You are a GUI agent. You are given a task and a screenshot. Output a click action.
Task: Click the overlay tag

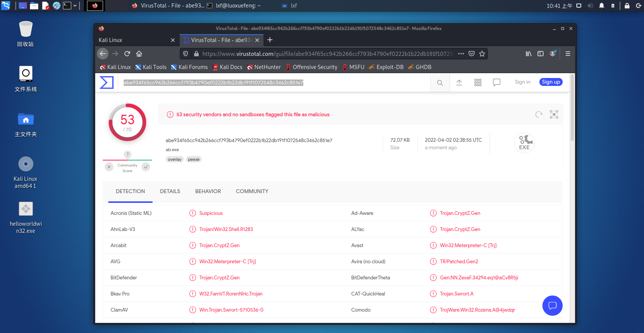(175, 159)
